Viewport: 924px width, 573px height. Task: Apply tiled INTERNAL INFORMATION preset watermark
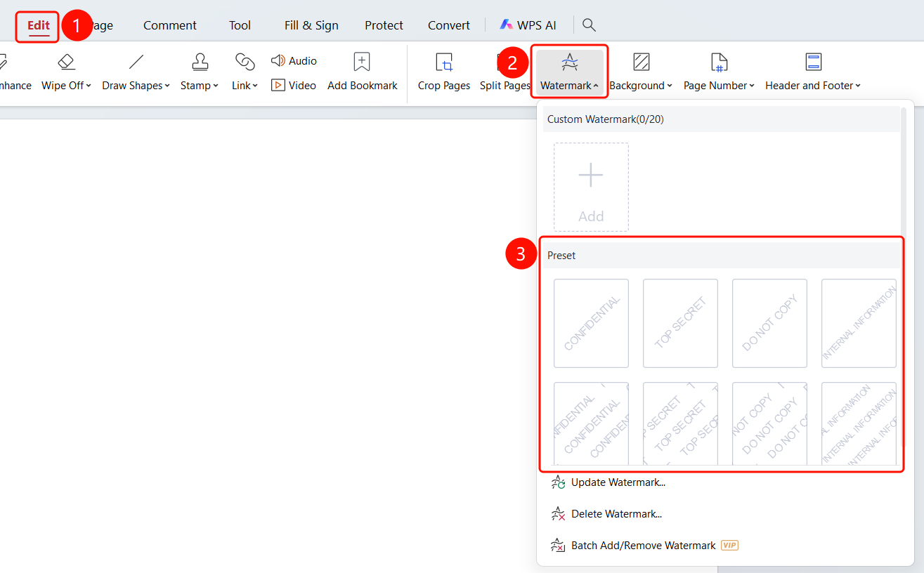point(859,423)
